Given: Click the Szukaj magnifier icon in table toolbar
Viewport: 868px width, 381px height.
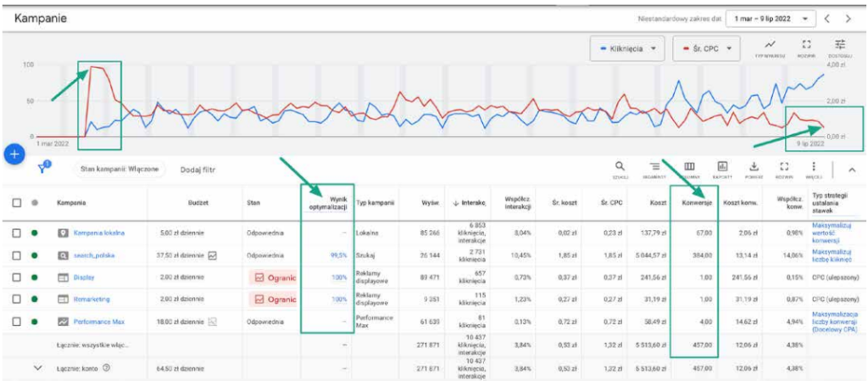Looking at the screenshot, I should click(x=620, y=168).
